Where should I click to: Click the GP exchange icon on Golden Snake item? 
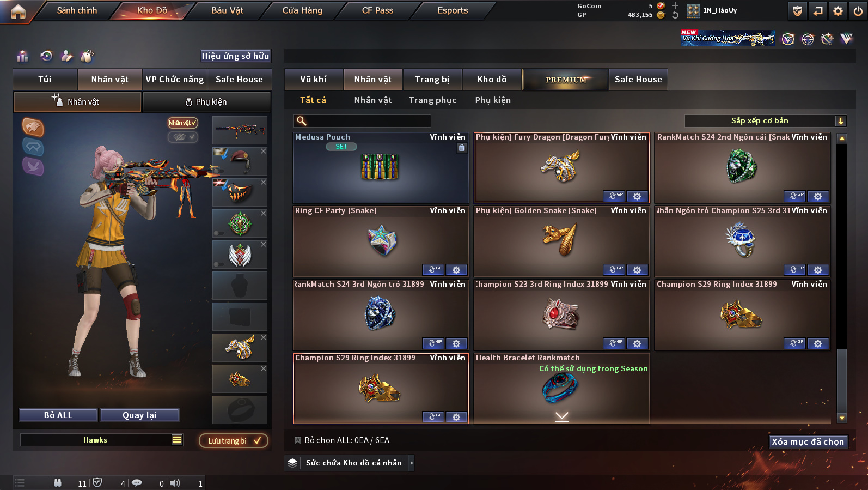click(x=614, y=270)
